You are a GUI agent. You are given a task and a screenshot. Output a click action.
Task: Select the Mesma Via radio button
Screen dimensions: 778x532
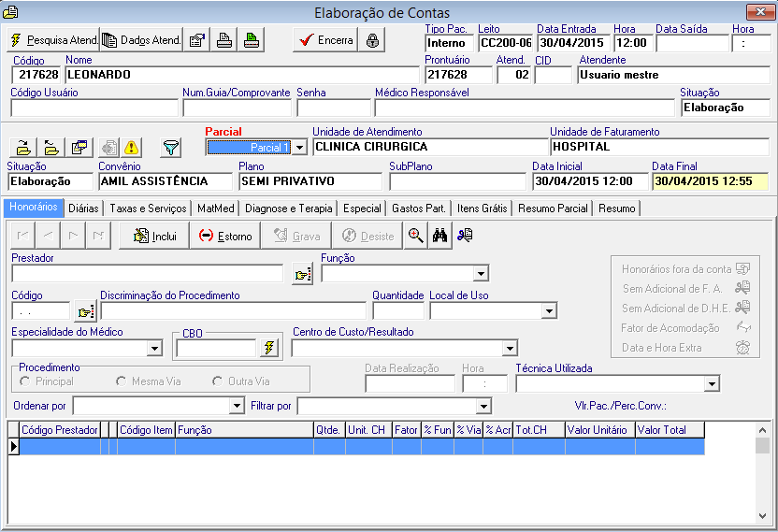[x=121, y=381]
